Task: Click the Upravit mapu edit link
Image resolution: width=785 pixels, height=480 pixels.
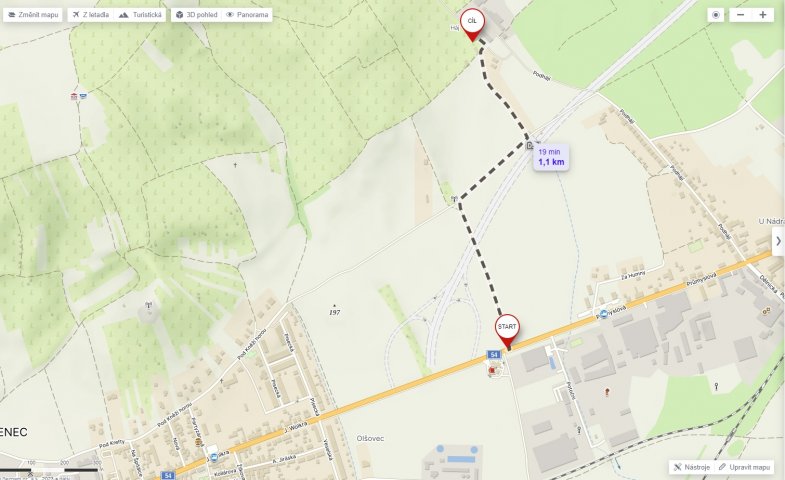Action: click(x=744, y=467)
